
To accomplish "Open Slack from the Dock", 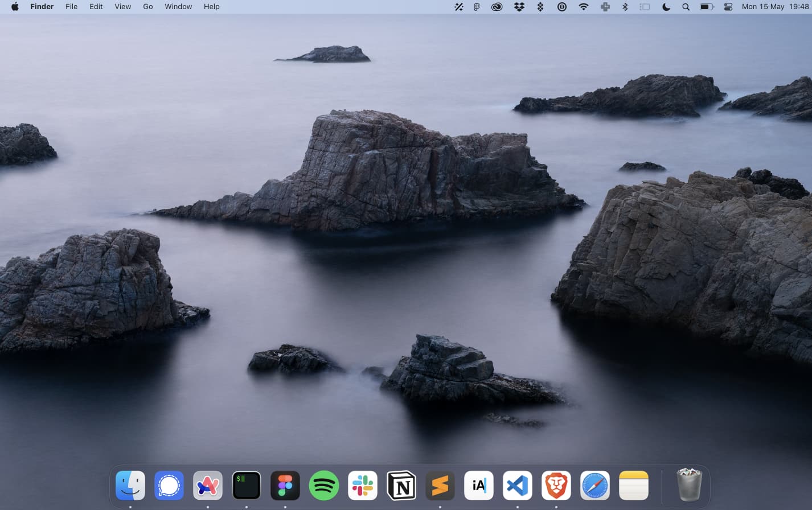I will [x=362, y=486].
